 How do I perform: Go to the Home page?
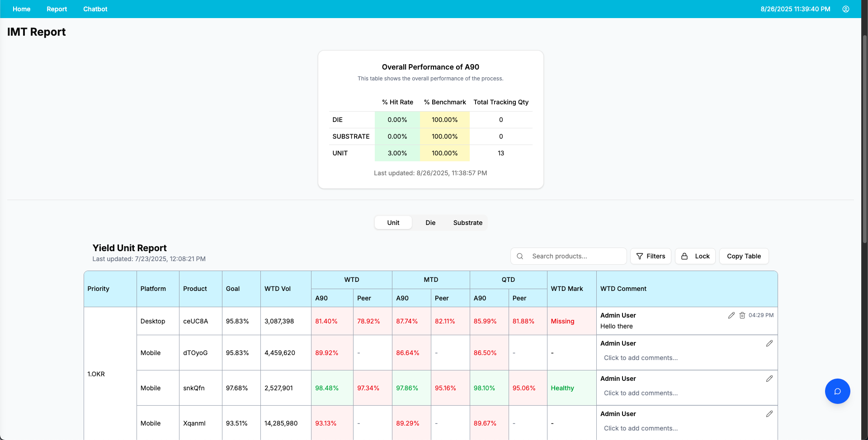pyautogui.click(x=21, y=9)
